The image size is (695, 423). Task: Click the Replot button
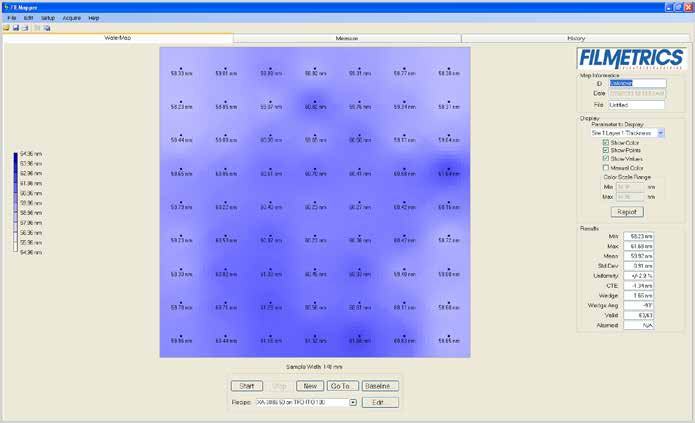[x=627, y=212]
